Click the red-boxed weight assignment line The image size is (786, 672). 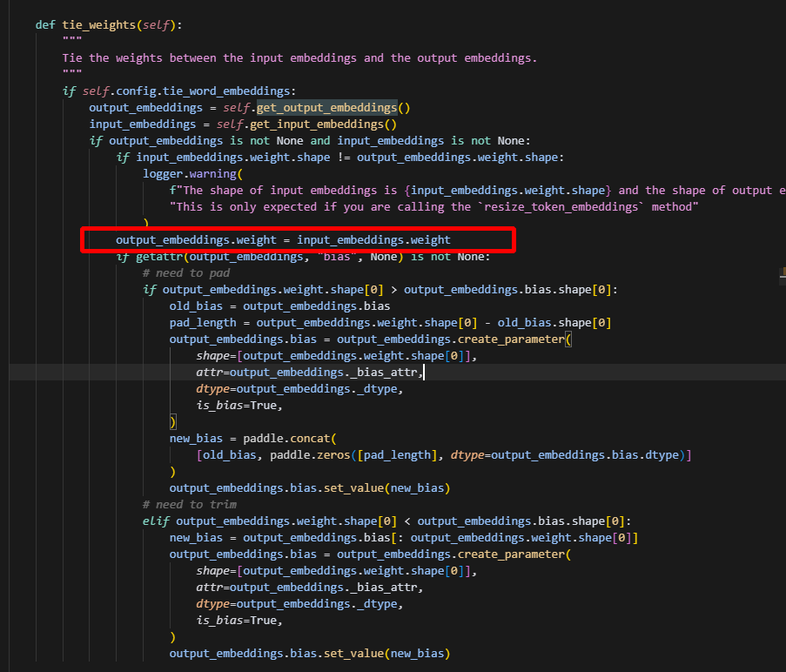pyautogui.click(x=283, y=239)
